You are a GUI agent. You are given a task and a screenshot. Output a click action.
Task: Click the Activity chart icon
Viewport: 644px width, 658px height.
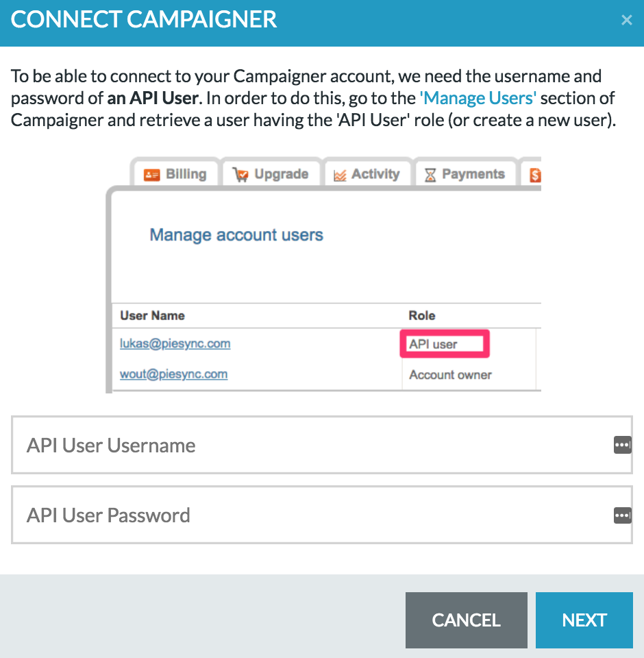[340, 175]
